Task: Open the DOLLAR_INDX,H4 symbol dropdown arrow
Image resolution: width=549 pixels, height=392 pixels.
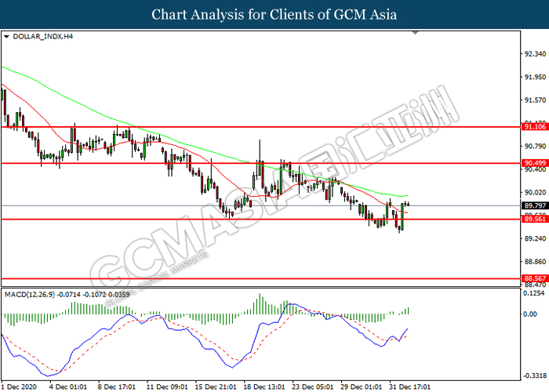Action: tap(6, 36)
